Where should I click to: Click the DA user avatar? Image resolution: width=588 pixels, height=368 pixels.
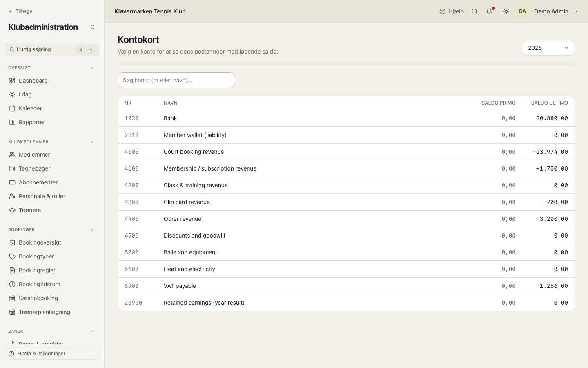(x=523, y=11)
